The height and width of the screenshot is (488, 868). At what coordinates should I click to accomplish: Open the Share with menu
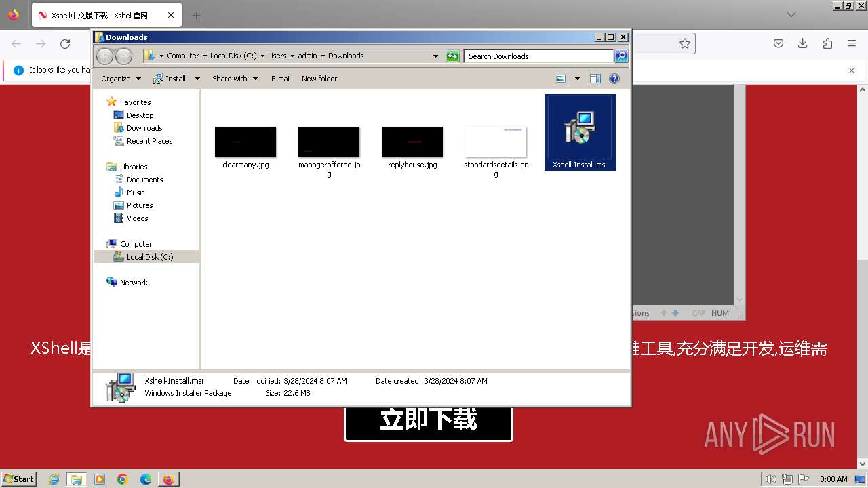coord(235,79)
